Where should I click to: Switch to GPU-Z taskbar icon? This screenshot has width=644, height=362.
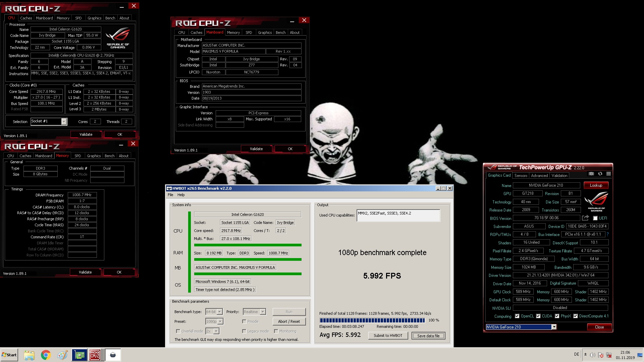tap(79, 355)
